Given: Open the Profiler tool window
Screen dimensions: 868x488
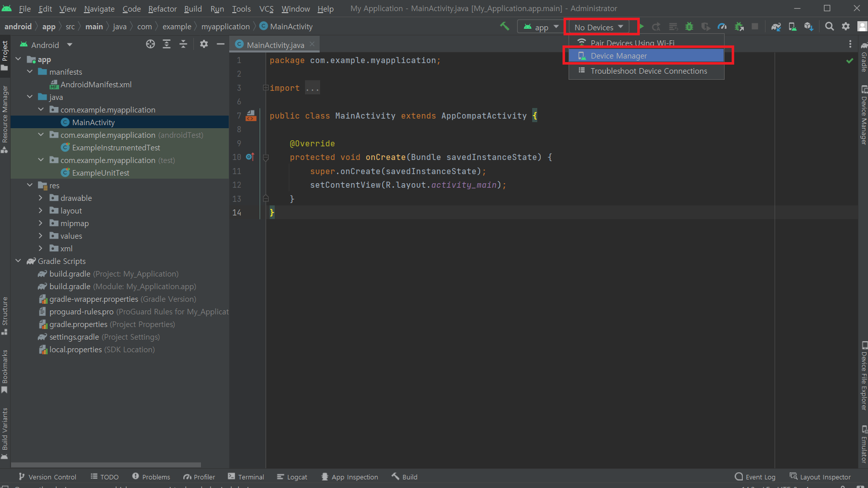Looking at the screenshot, I should (x=199, y=477).
